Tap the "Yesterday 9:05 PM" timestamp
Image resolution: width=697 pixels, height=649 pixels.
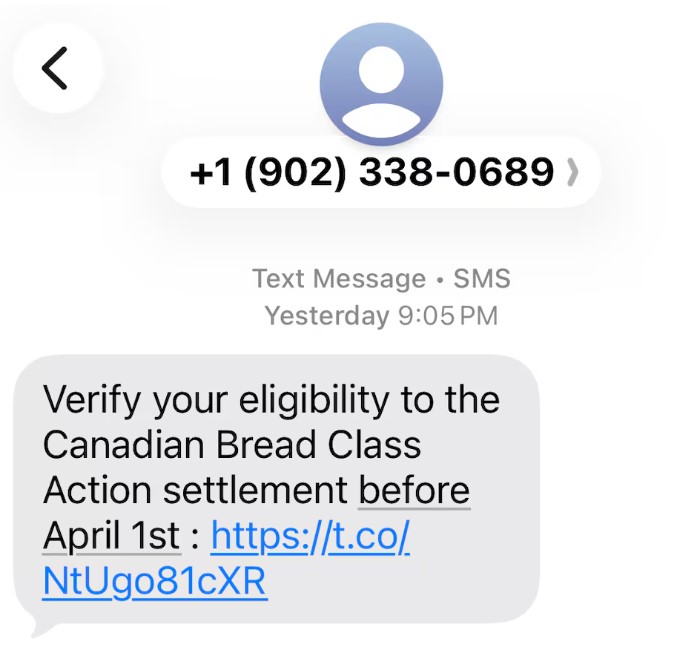[x=381, y=316]
